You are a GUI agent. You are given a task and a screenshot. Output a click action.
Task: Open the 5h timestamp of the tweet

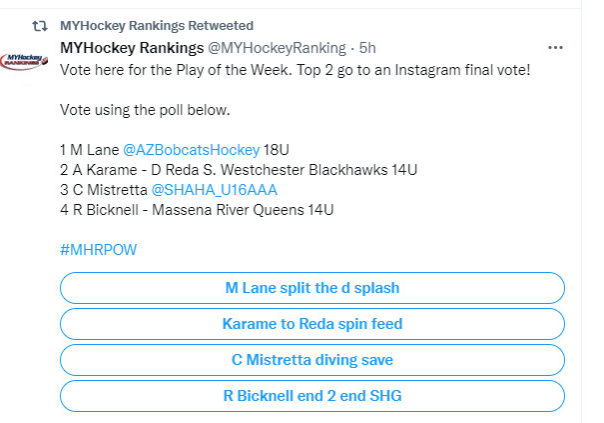(x=367, y=48)
